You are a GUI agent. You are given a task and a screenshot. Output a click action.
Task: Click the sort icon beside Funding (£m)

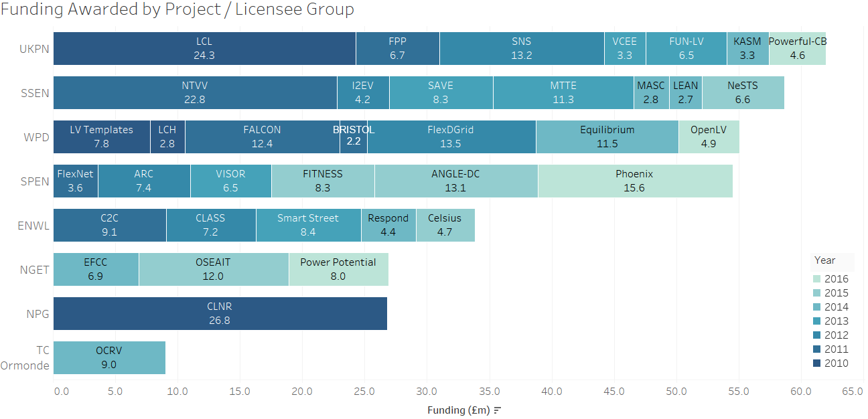tap(498, 410)
